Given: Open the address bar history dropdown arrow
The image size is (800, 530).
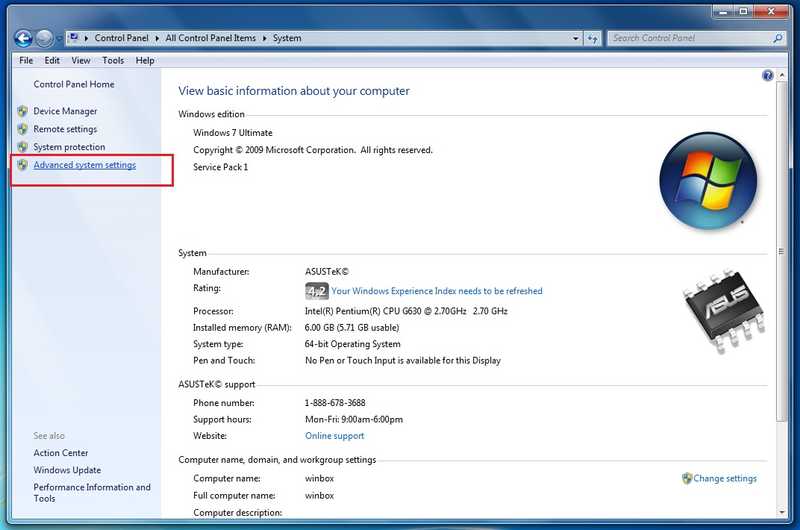Looking at the screenshot, I should coord(575,38).
